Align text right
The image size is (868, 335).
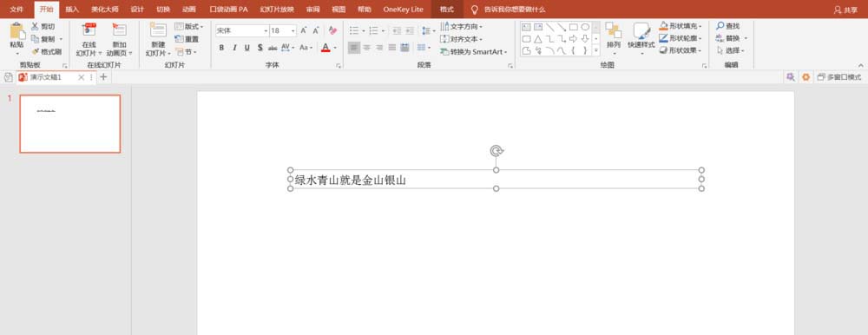click(379, 48)
